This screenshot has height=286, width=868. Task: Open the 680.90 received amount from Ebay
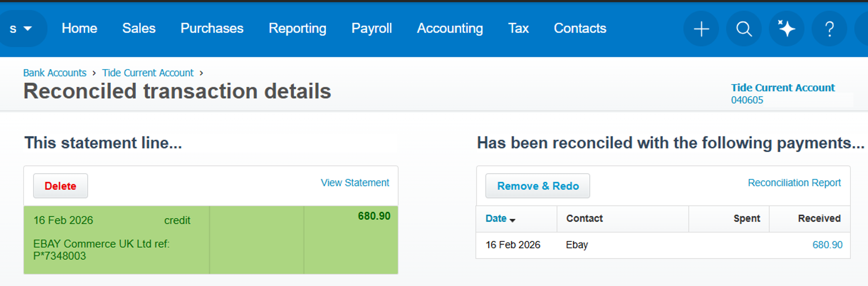(x=827, y=245)
